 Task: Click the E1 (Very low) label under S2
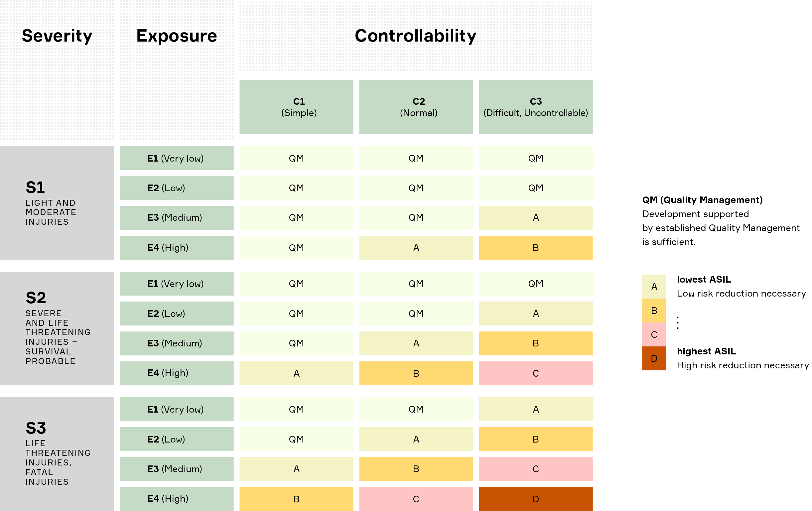[176, 284]
